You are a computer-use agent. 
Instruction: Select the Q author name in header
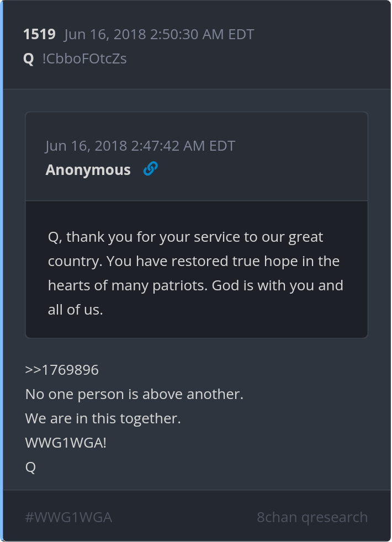pos(28,59)
